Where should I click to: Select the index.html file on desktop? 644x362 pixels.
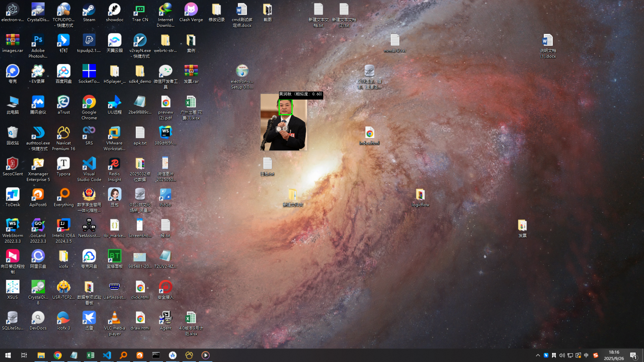[x=369, y=134]
